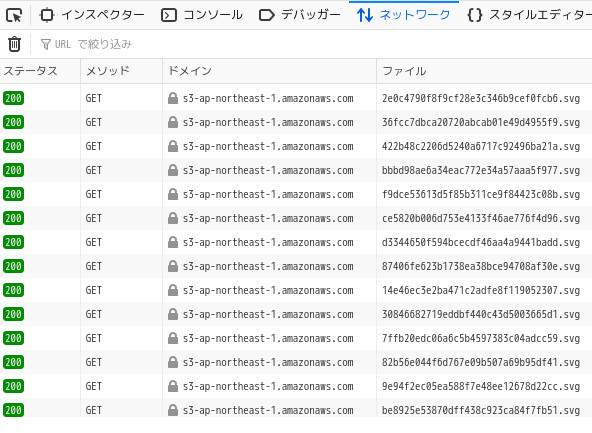Click the domain text in be8925e5 row
Image resolution: width=592 pixels, height=433 pixels.
coord(268,410)
